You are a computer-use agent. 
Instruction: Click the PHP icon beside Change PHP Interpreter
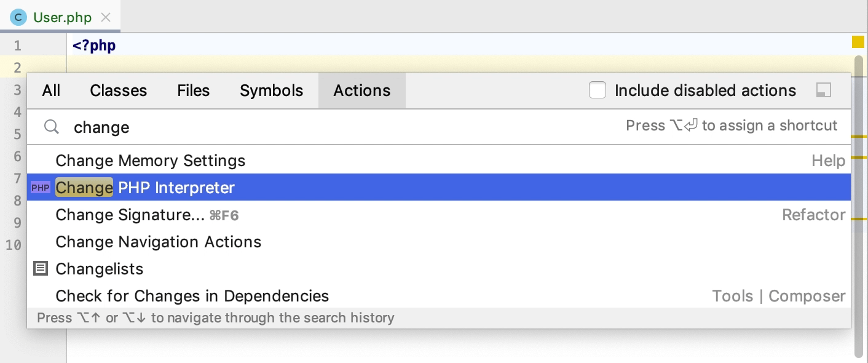(x=41, y=188)
